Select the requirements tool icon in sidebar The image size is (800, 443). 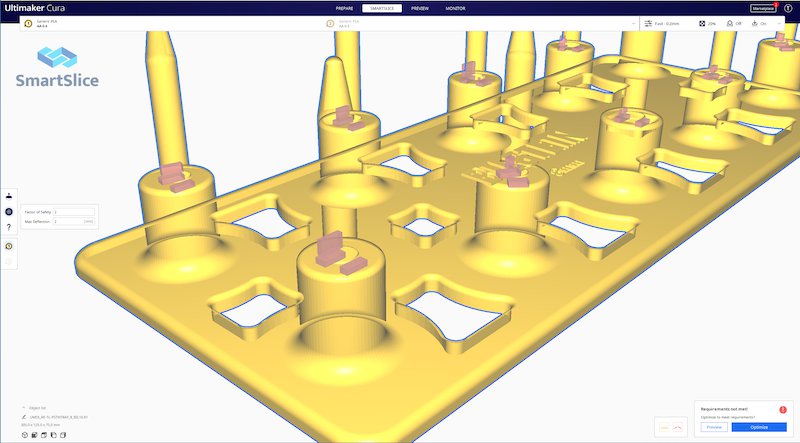[9, 211]
